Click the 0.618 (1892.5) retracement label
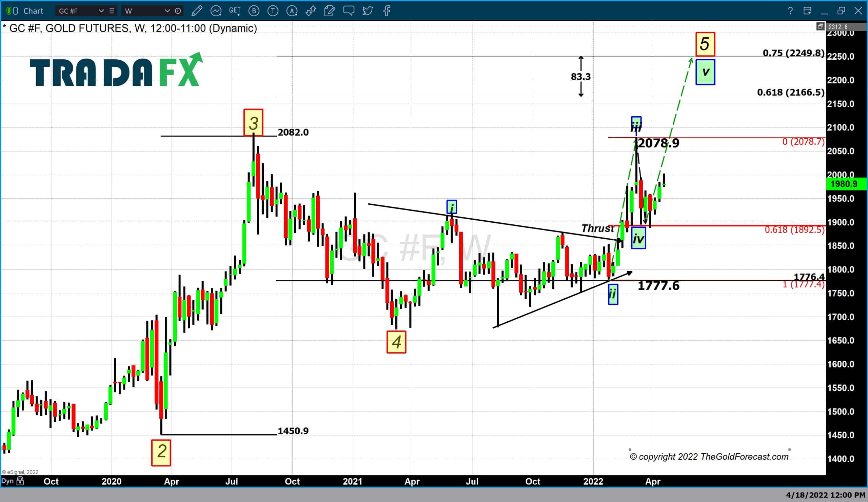The width and height of the screenshot is (868, 502). point(795,230)
